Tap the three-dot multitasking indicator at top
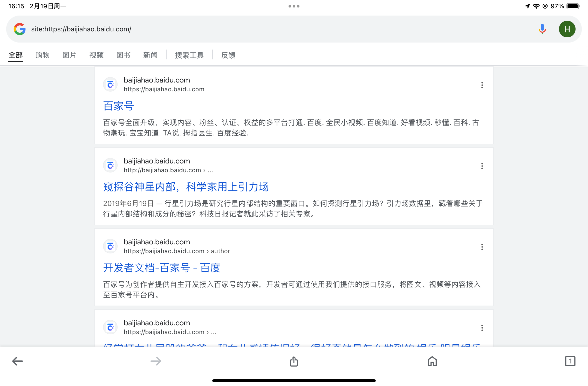588x386 pixels. pyautogui.click(x=294, y=6)
